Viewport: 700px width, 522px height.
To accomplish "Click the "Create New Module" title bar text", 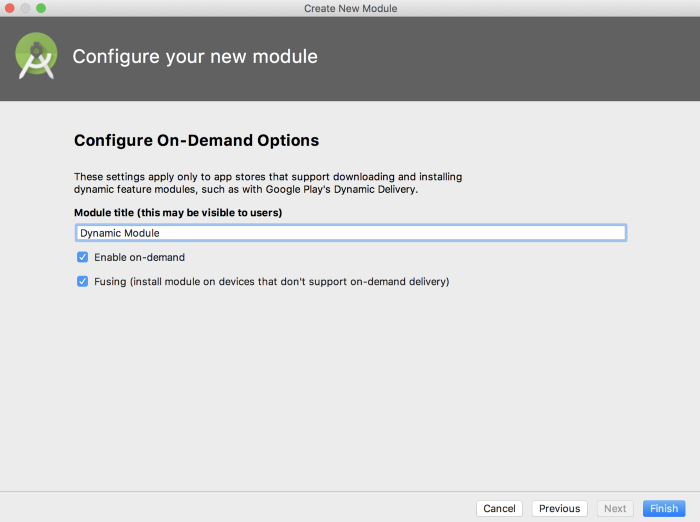I will pos(350,8).
